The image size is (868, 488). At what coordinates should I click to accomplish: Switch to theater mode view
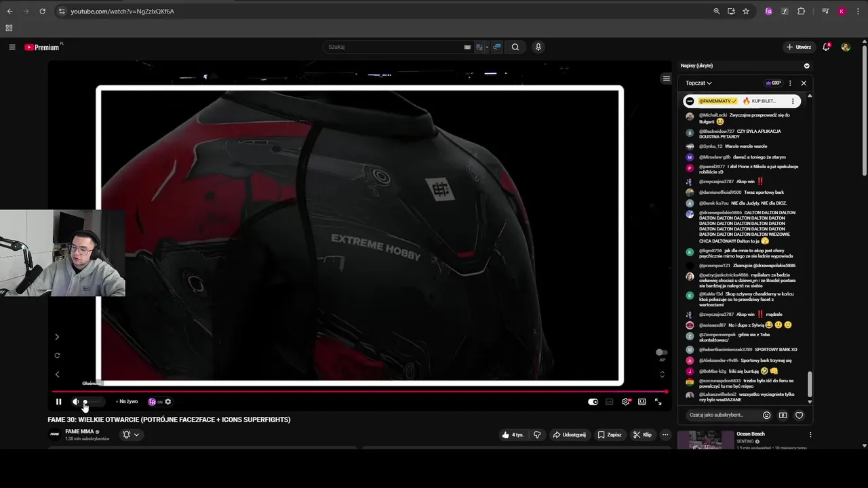coord(642,402)
